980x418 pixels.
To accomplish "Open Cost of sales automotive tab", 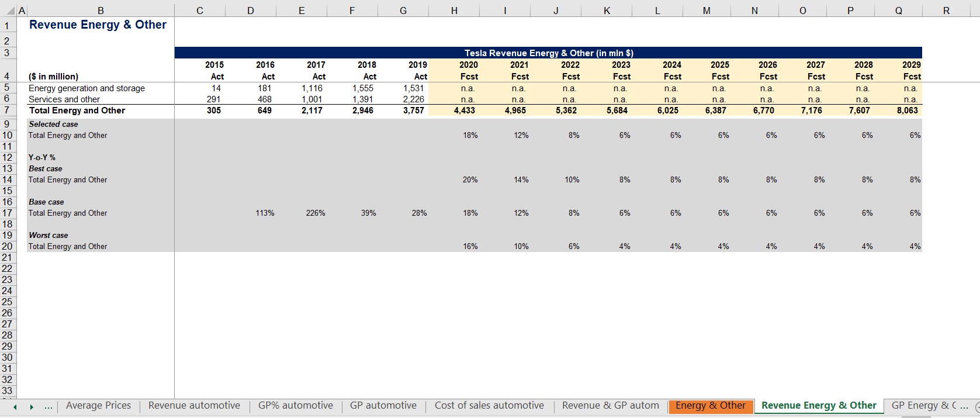I will click(489, 406).
